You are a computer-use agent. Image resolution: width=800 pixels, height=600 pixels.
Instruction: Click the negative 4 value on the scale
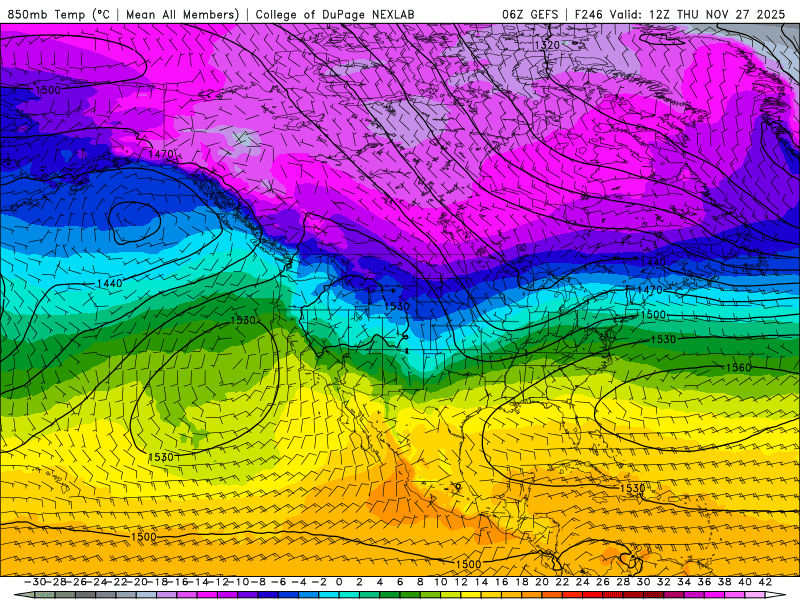point(299,582)
